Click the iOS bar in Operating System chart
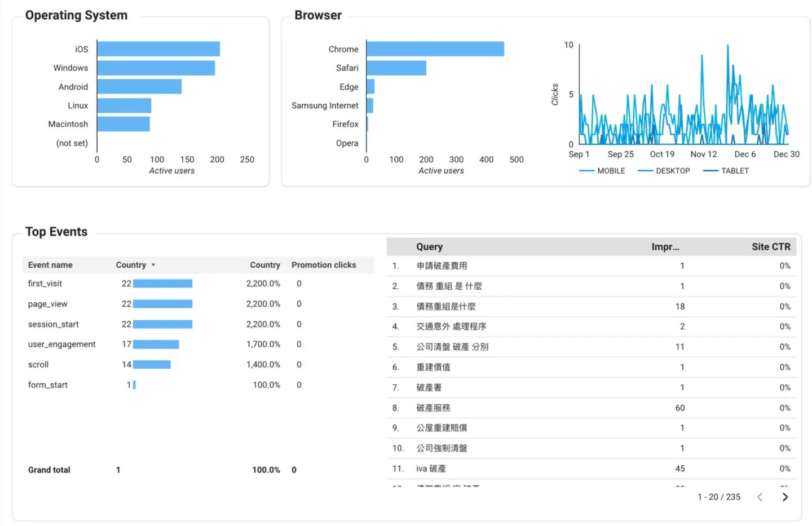Image resolution: width=812 pixels, height=526 pixels. click(x=158, y=49)
